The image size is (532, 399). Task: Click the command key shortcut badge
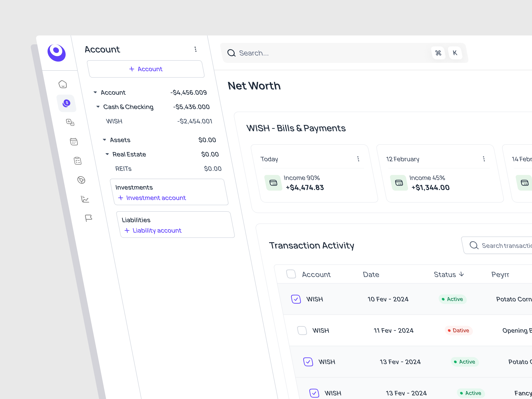pos(438,53)
